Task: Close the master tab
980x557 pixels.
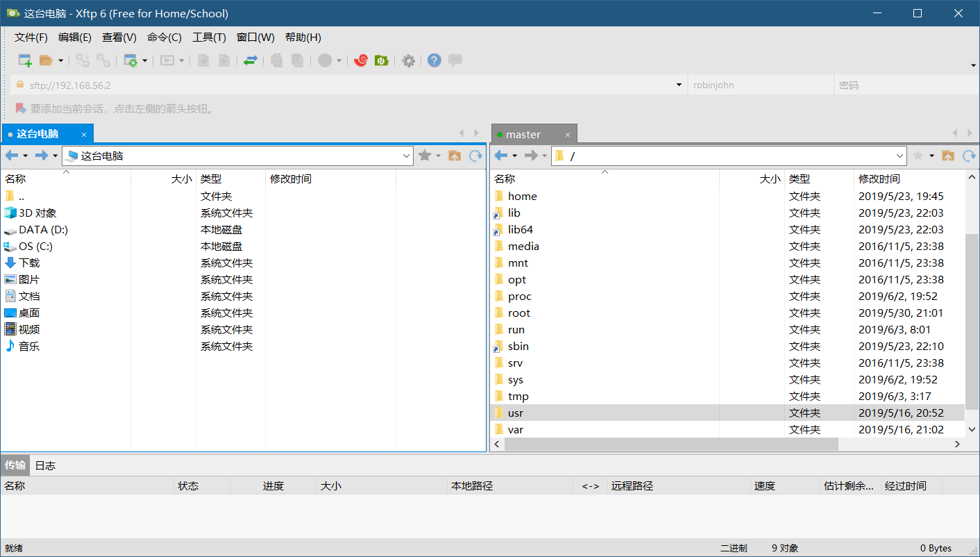Action: click(x=567, y=135)
